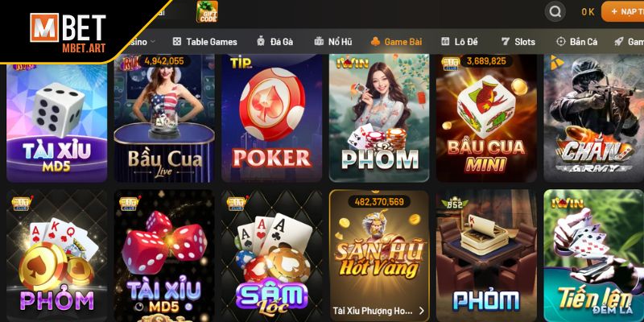Screen dimensions: 644x322
Task: Open the Poker chip game tile
Action: pyautogui.click(x=271, y=118)
